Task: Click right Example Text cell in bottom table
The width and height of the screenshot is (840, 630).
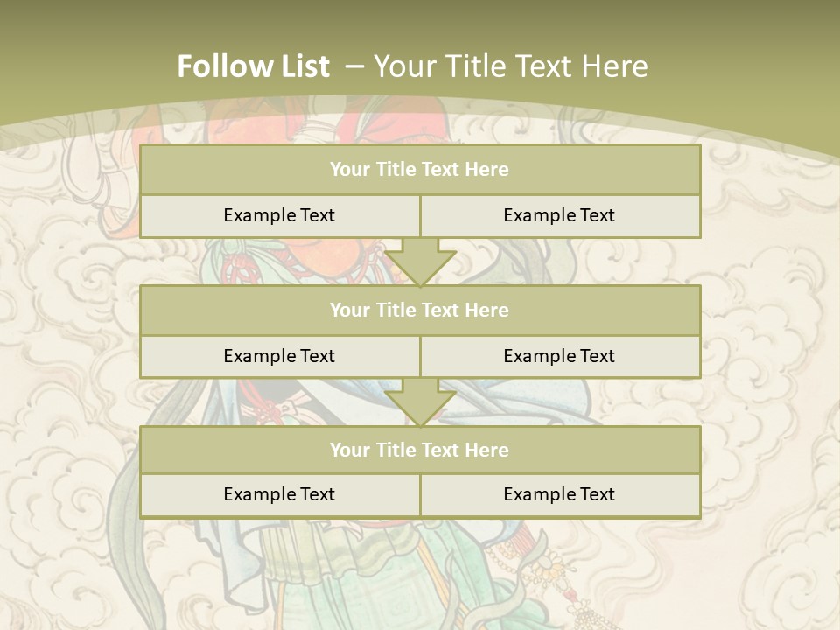Action: [559, 494]
